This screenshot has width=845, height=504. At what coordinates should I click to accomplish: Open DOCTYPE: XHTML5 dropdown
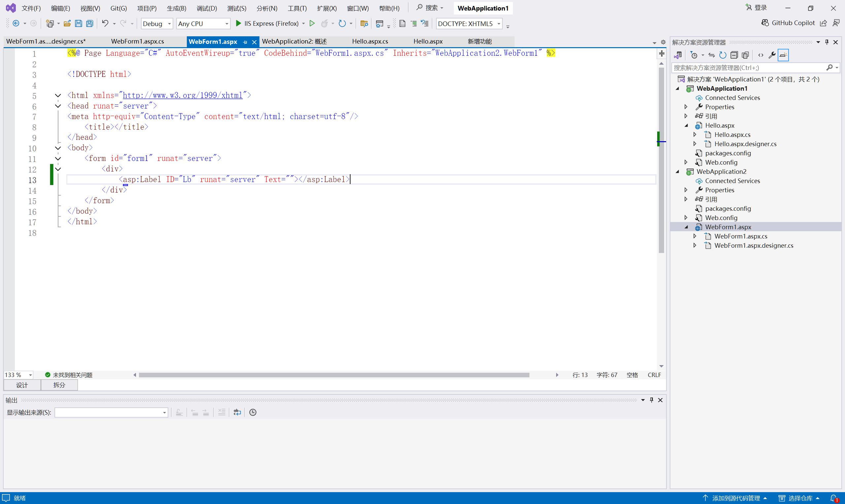pyautogui.click(x=469, y=23)
